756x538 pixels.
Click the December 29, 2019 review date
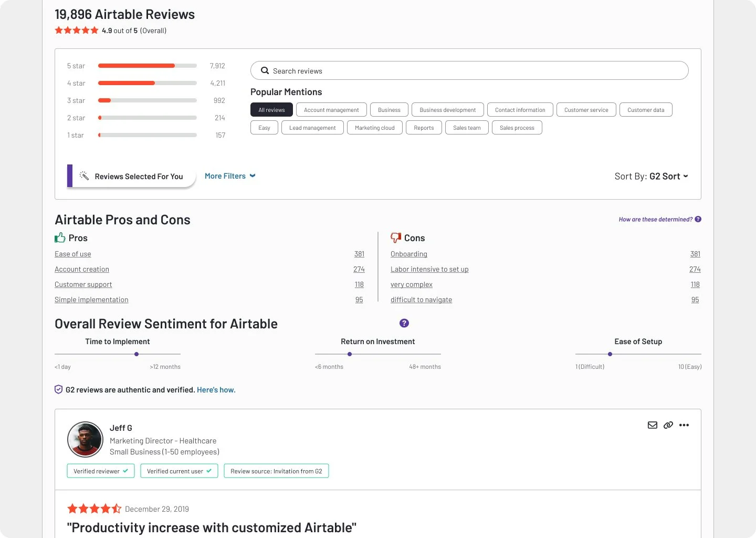pos(157,509)
